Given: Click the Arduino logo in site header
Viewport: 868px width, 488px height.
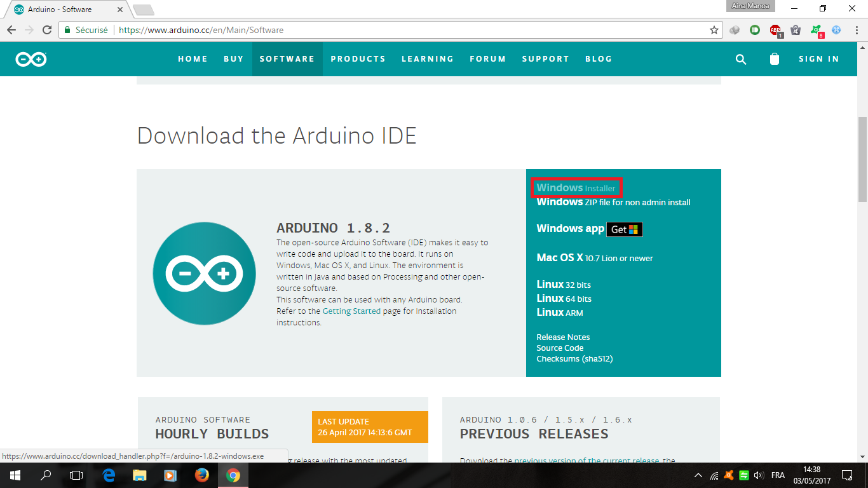Looking at the screenshot, I should 31,59.
